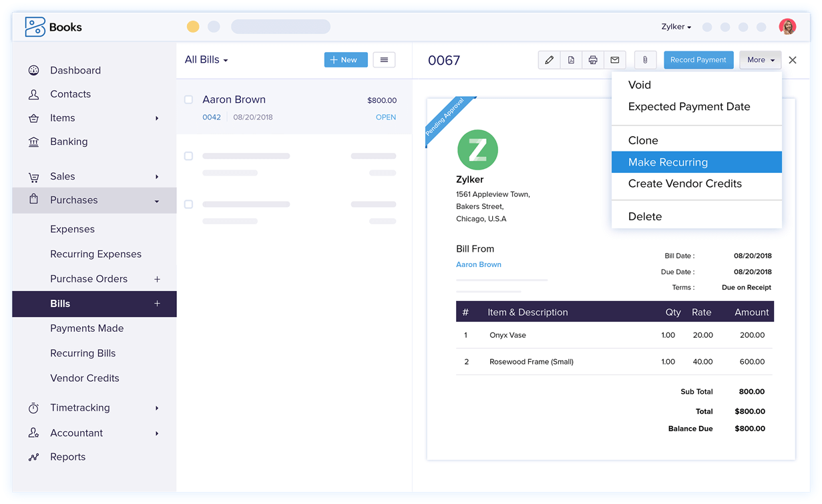Click the $800.00 amount in bill list
Image resolution: width=822 pixels, height=504 pixels.
(382, 100)
